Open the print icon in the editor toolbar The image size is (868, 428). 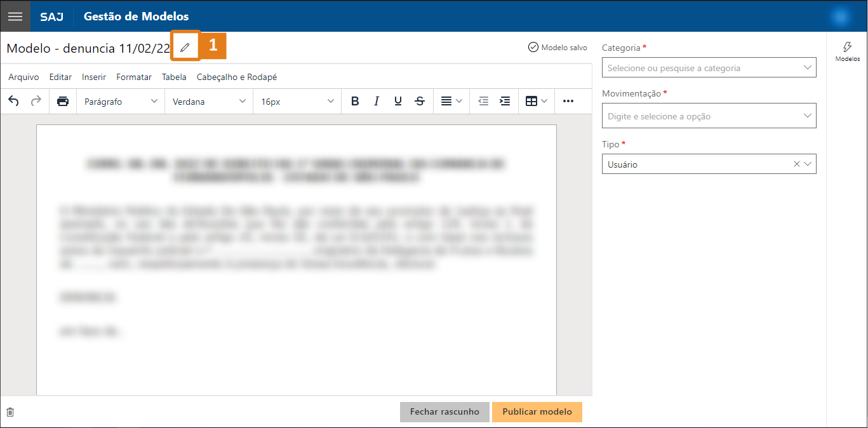pos(63,100)
